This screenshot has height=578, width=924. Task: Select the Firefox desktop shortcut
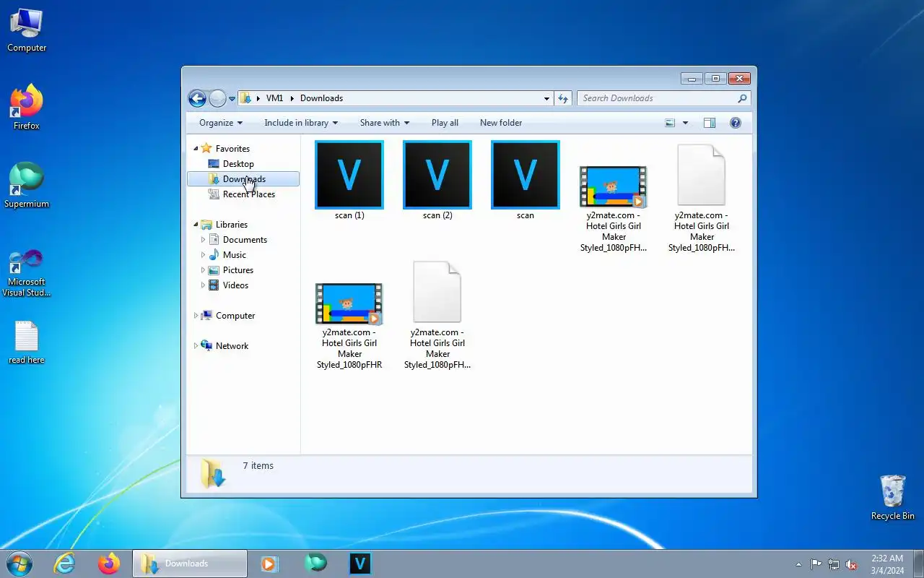point(27,107)
